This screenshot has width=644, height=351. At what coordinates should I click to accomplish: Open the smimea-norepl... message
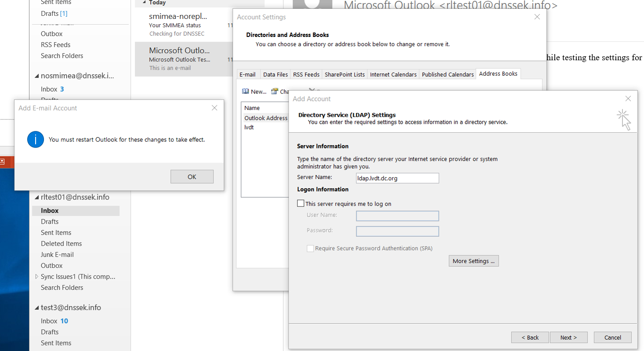[184, 24]
